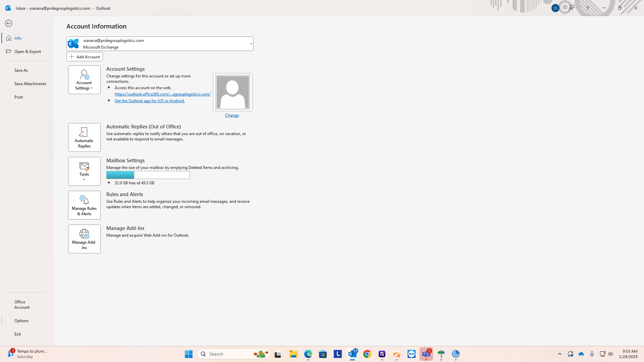644x362 pixels.
Task: Click the profile photo placeholder
Action: pyautogui.click(x=233, y=92)
